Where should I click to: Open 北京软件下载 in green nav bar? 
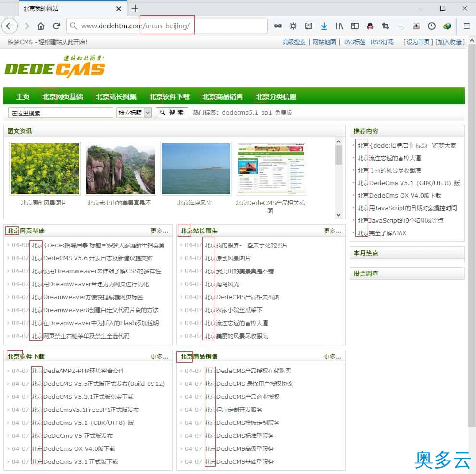coord(169,97)
